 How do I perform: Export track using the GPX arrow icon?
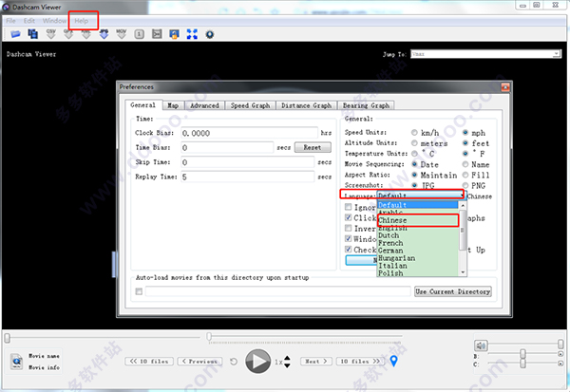coord(68,34)
